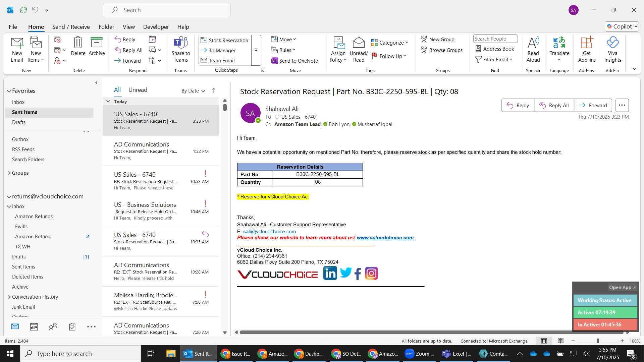Open Share to Teams
Viewport: 644px width, 362px height.
tap(180, 50)
